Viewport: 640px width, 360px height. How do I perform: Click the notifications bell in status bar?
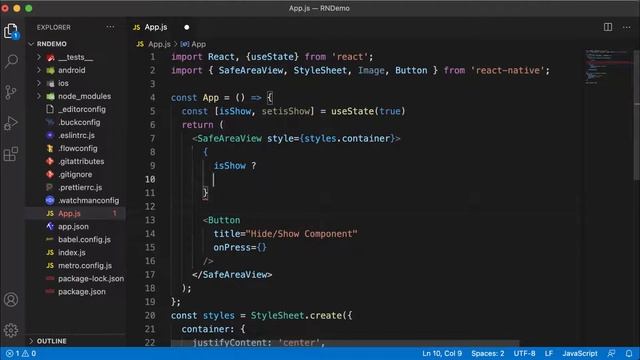pyautogui.click(x=629, y=353)
